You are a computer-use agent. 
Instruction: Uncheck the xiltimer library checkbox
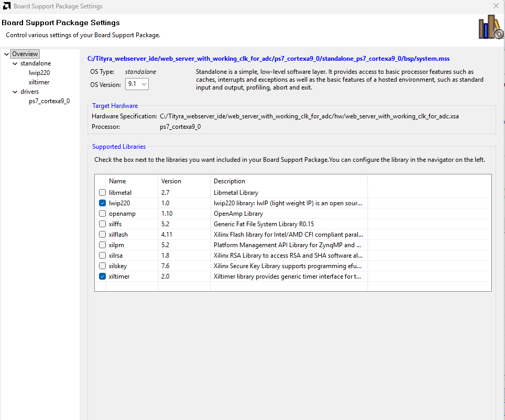103,277
